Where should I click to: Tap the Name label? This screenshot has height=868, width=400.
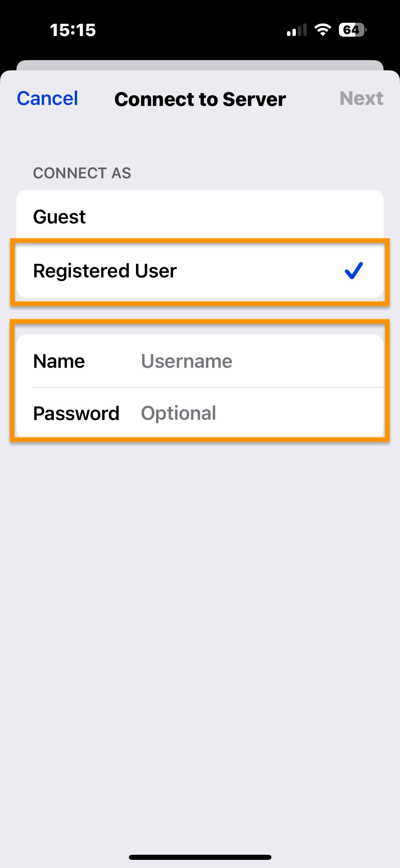point(59,361)
